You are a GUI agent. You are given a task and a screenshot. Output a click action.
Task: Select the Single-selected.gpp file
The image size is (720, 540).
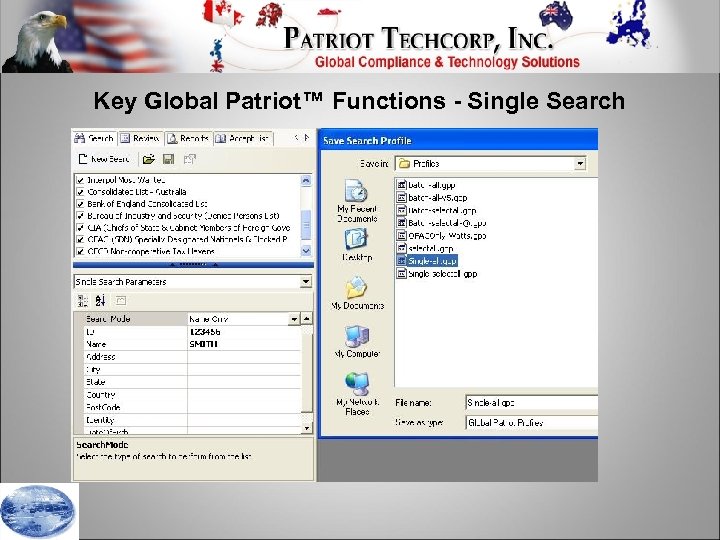tap(437, 274)
